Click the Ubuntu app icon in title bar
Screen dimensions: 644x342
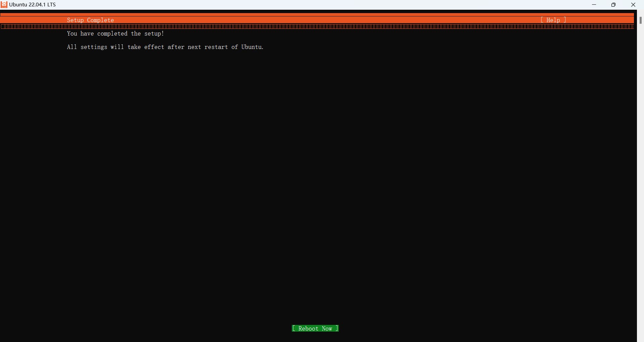click(x=4, y=5)
